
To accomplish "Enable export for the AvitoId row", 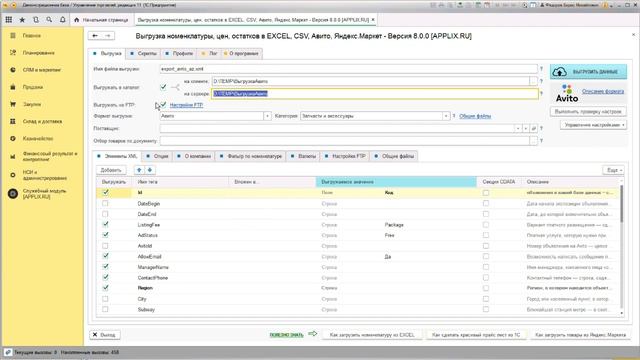I will [x=105, y=246].
